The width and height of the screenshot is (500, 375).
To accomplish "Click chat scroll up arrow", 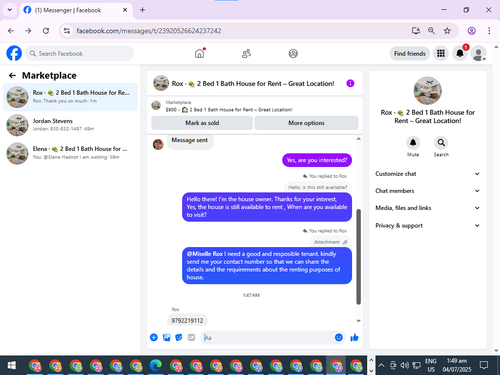I will pyautogui.click(x=359, y=139).
